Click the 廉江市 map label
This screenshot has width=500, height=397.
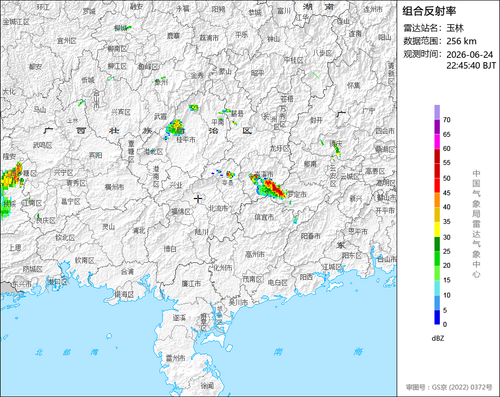point(191,284)
